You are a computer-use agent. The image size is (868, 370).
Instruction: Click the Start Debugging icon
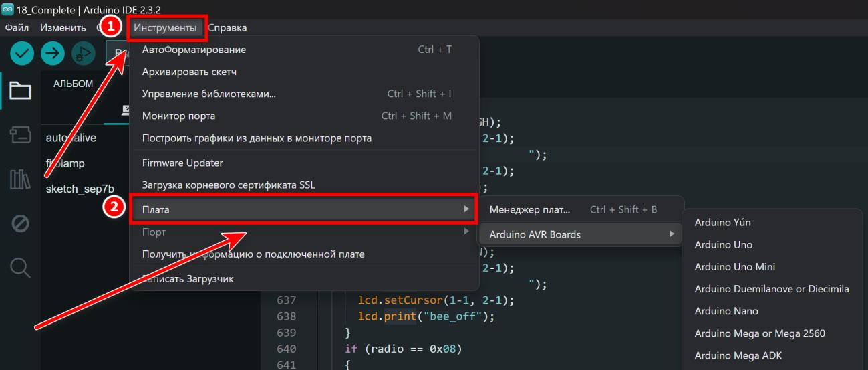pyautogui.click(x=84, y=54)
